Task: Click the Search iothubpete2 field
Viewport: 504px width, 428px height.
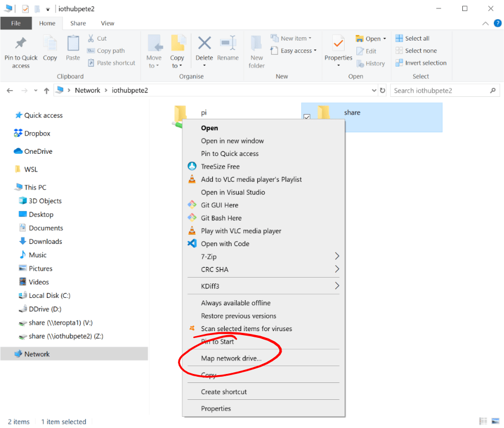Action: (445, 91)
